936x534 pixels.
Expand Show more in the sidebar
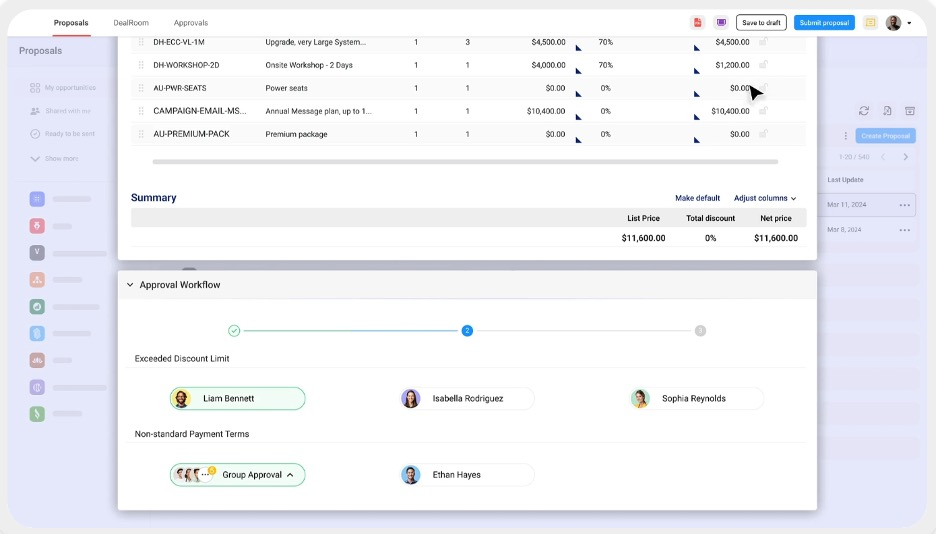coord(54,159)
